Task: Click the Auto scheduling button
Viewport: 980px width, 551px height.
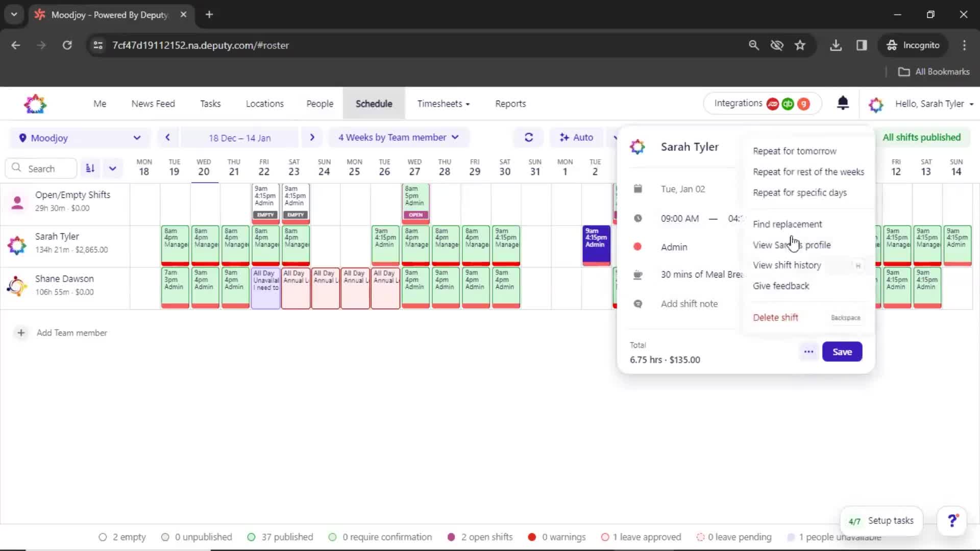Action: 576,137
